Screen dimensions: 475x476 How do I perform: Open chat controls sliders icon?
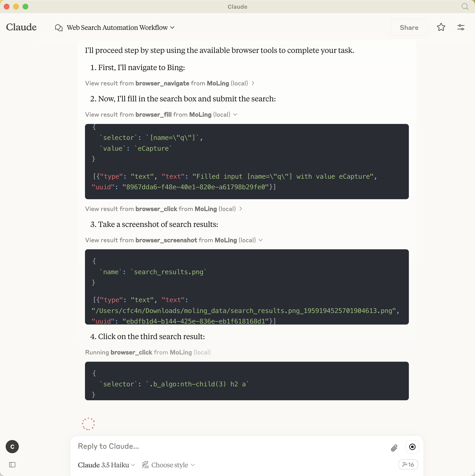[460, 27]
